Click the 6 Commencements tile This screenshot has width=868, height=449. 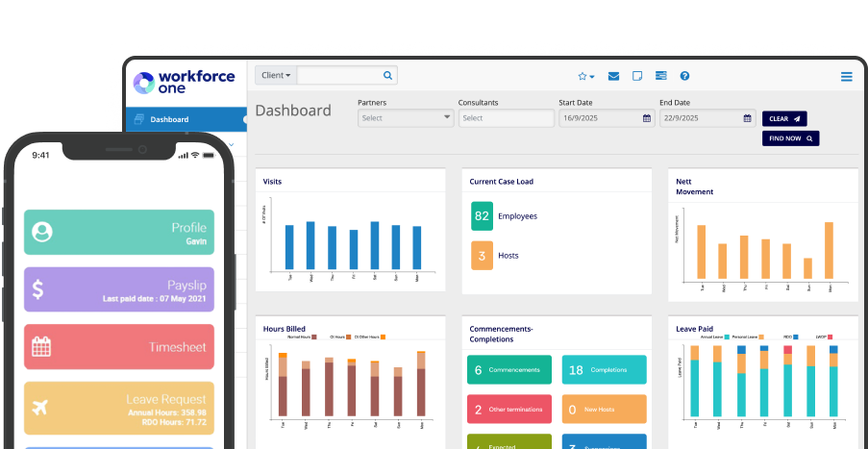[509, 370]
